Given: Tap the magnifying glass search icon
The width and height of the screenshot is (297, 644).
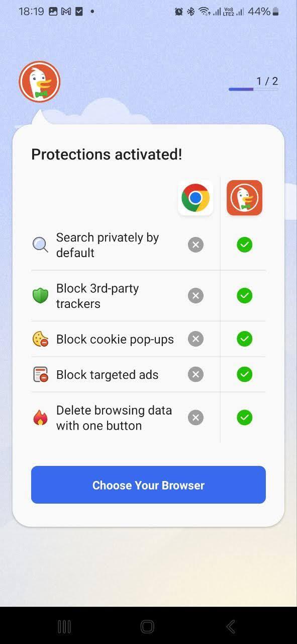Looking at the screenshot, I should coord(40,245).
